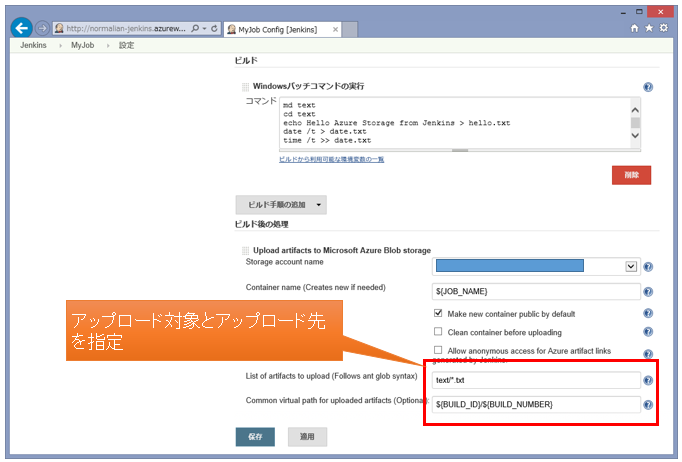Click inside the command textarea
This screenshot has width=682, height=462.
pyautogui.click(x=455, y=123)
